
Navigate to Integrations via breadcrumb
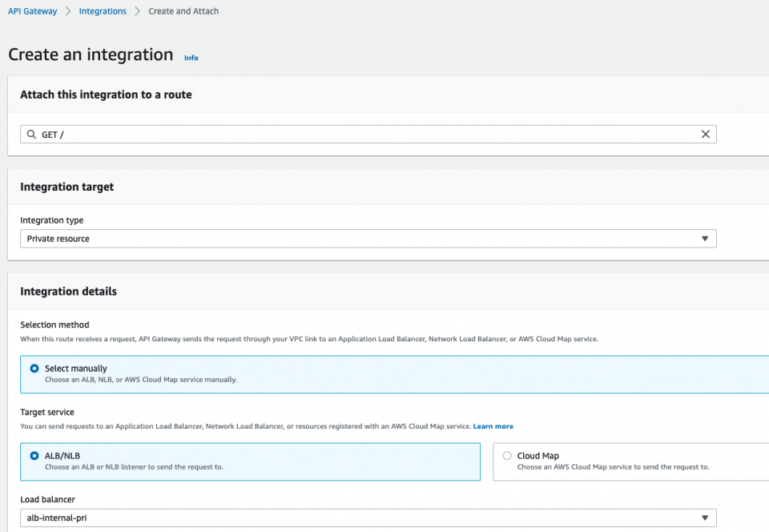pos(103,10)
